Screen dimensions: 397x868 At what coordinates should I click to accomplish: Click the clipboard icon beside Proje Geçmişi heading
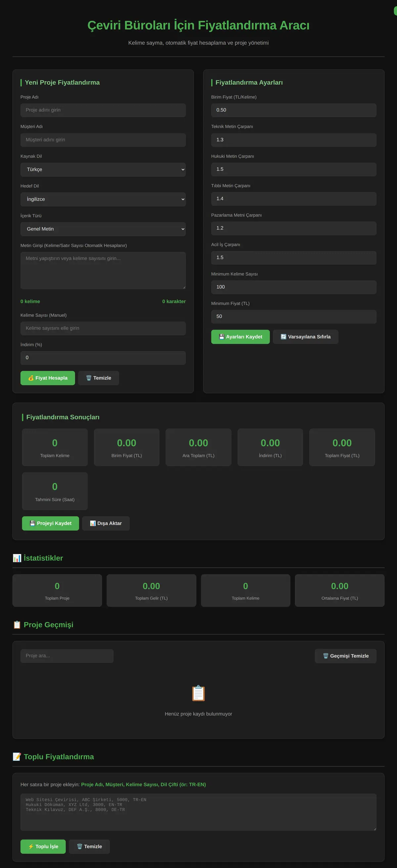17,625
